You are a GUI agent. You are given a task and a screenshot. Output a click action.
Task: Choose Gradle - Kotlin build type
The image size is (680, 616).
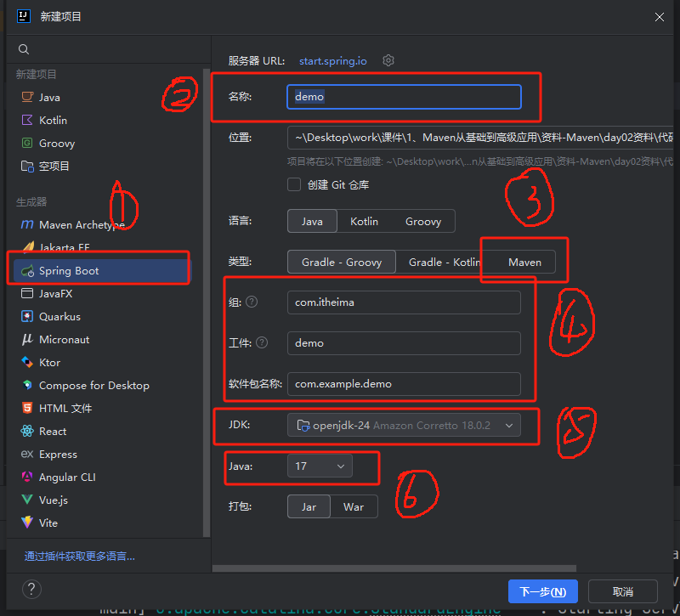[x=444, y=263]
